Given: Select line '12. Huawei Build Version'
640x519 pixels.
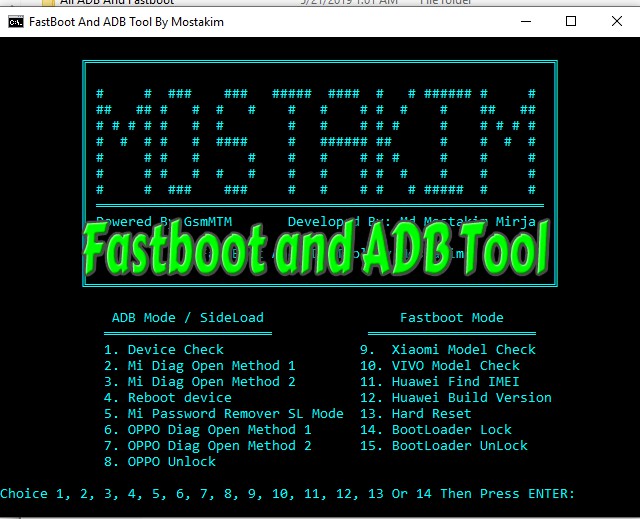Looking at the screenshot, I should point(456,398).
